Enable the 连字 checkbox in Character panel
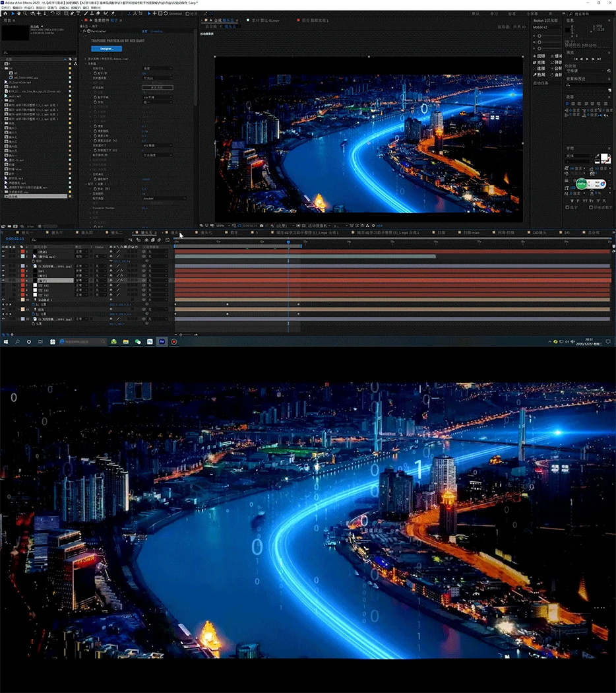 click(x=567, y=207)
